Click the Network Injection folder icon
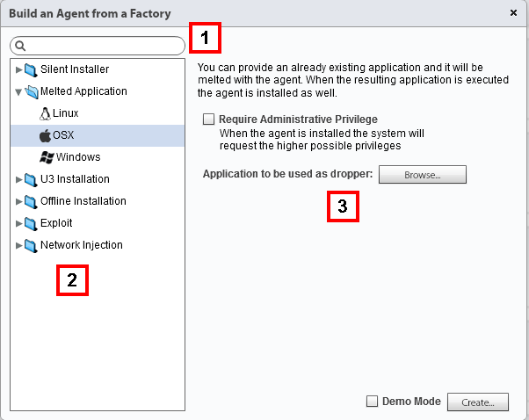529x420 pixels. point(31,245)
